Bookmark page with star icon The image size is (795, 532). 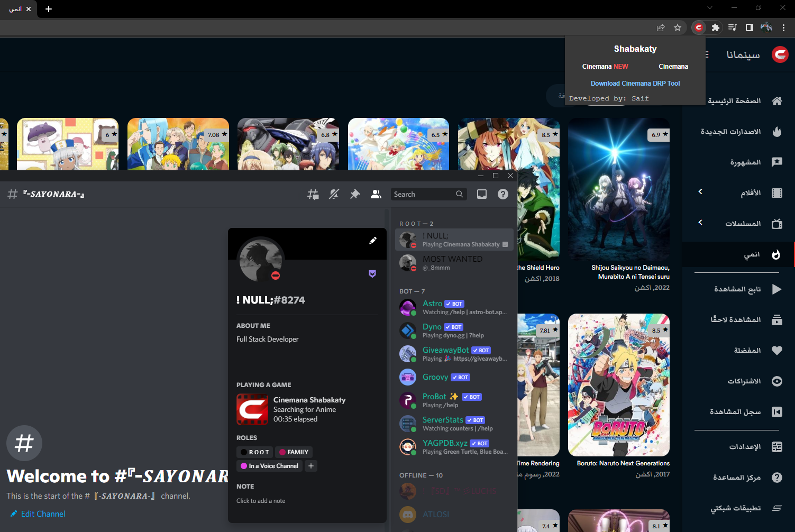(x=678, y=27)
